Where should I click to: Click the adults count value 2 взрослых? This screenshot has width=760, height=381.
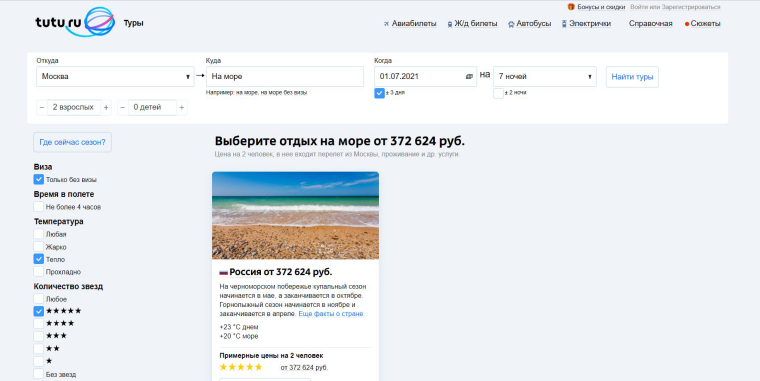click(x=74, y=107)
